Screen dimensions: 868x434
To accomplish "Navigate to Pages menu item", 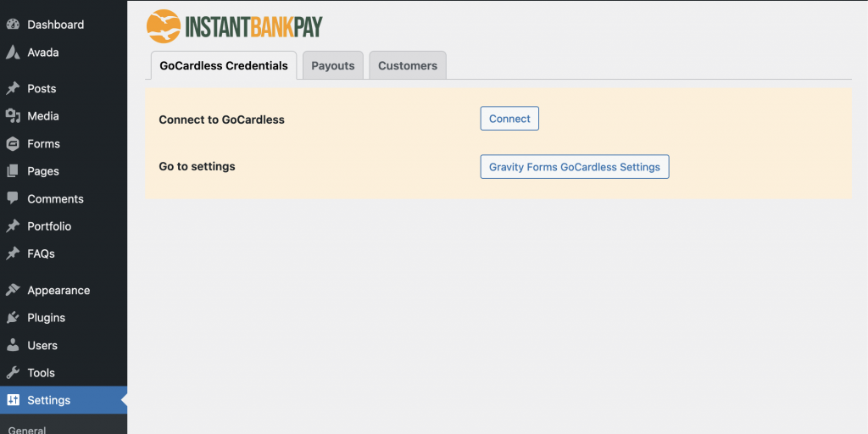I will pyautogui.click(x=64, y=171).
